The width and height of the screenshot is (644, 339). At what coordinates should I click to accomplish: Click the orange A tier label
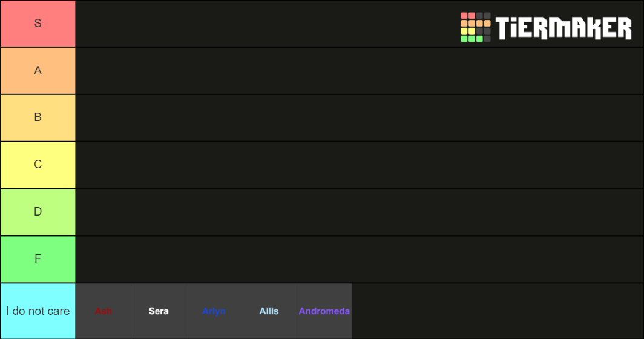coord(38,71)
